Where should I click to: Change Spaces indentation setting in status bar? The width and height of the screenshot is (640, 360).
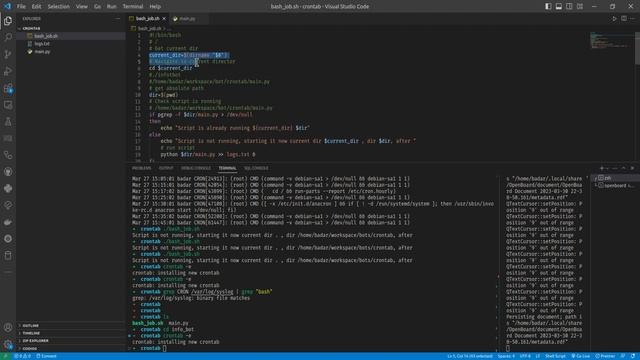(x=506, y=356)
